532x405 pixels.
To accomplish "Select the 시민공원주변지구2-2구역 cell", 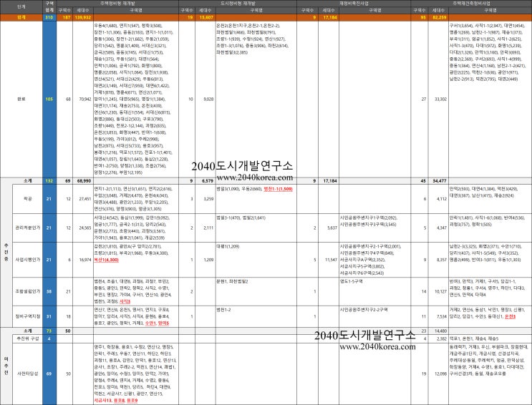I will pos(374,316).
